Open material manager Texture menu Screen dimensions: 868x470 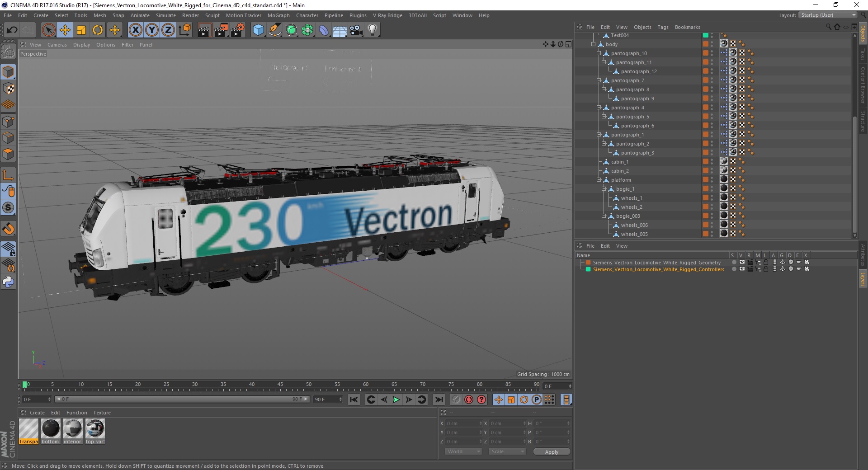pos(102,413)
